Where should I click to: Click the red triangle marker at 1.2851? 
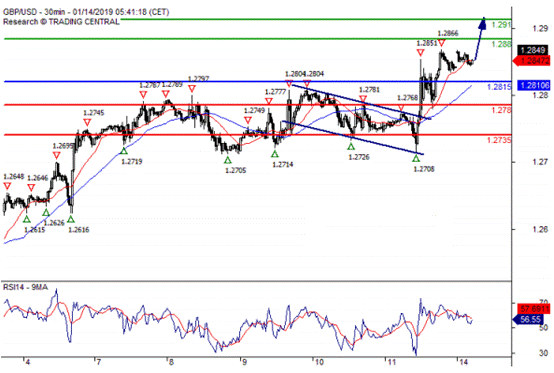point(420,53)
